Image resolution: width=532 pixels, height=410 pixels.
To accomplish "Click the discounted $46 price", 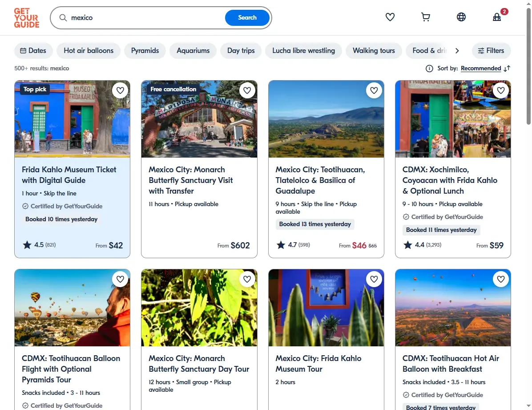I will 359,245.
